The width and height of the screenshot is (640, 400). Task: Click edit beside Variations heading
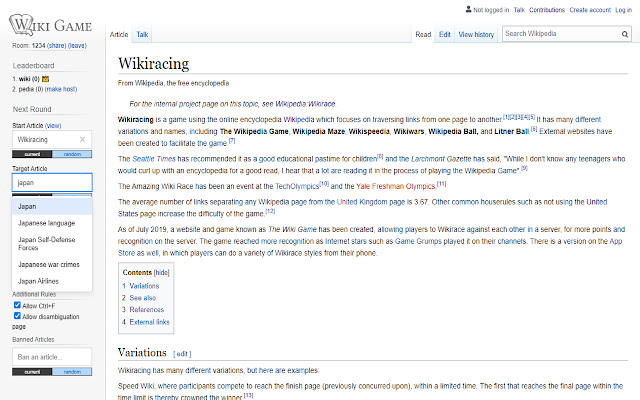coord(182,354)
